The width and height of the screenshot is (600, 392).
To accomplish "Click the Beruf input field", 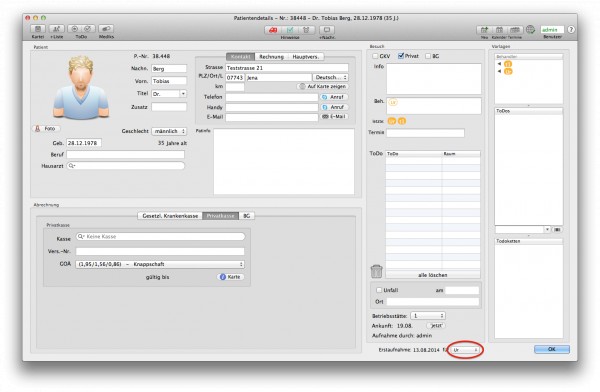I will [x=126, y=155].
